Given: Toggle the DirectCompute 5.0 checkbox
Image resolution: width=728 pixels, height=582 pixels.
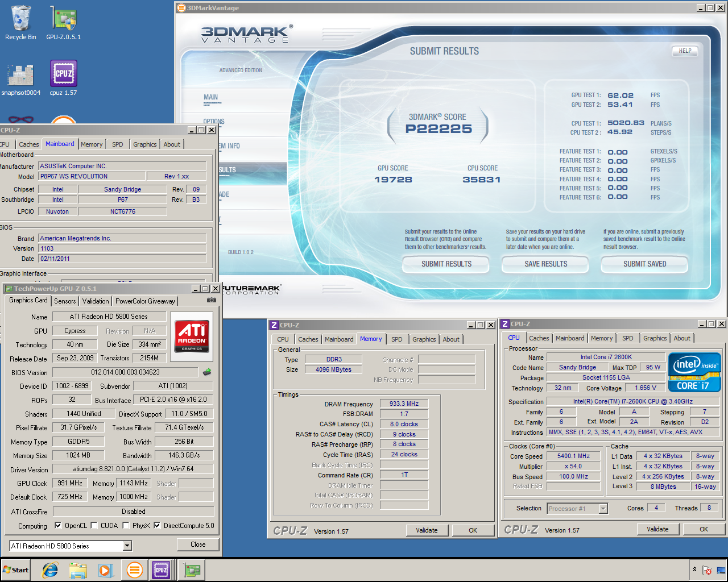Looking at the screenshot, I should tap(157, 525).
